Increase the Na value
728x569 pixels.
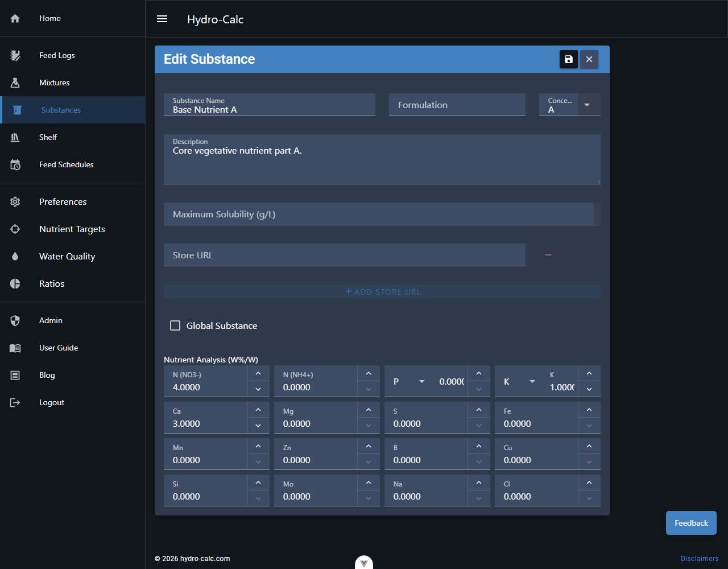click(479, 483)
